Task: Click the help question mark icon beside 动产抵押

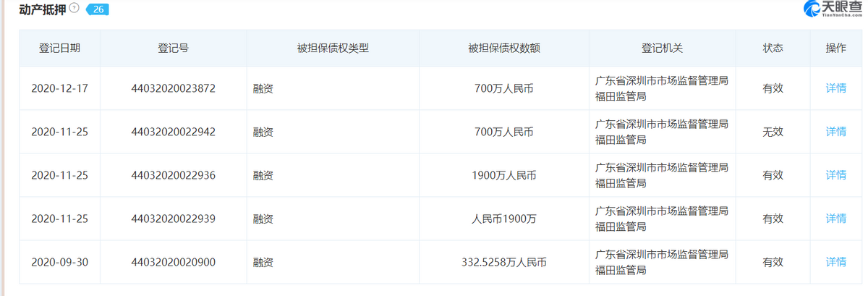Action: (x=74, y=9)
